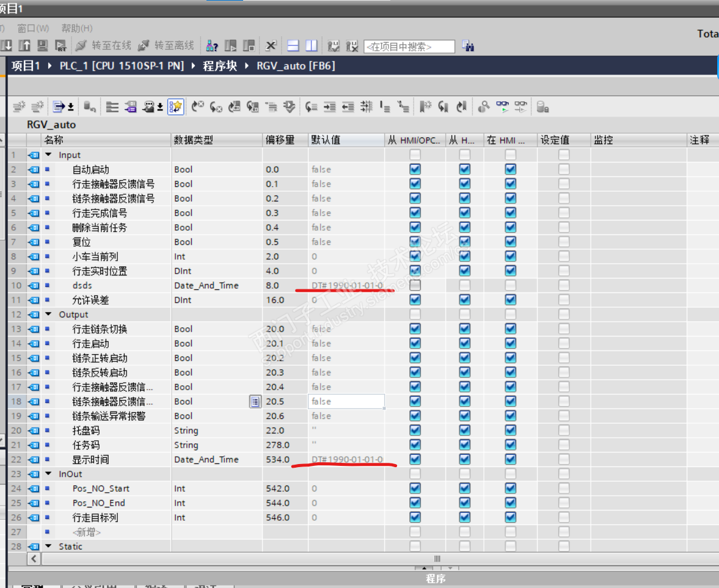
Task: Select PLC_1 [CPU 1510SP-1 PN] in the breadcrumb
Action: (122, 66)
